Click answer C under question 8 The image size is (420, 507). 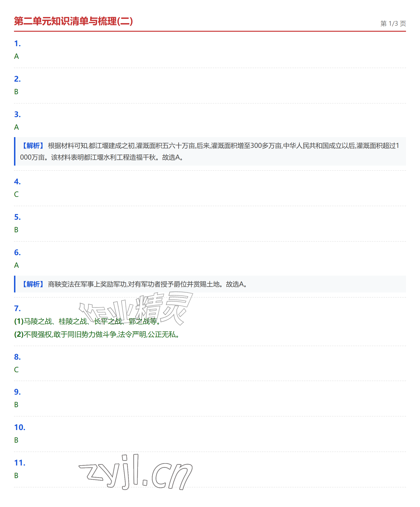coord(16,370)
